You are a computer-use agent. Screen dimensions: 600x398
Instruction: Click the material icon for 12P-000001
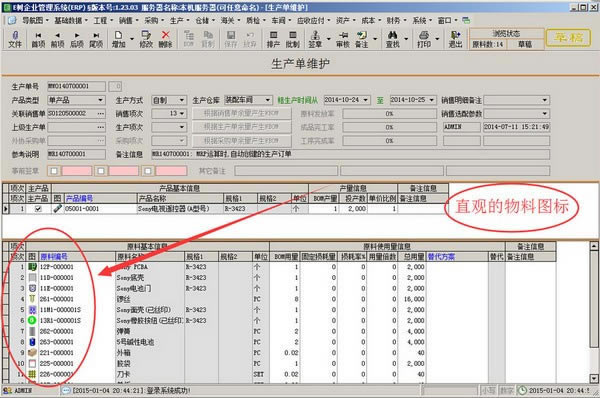pos(32,267)
